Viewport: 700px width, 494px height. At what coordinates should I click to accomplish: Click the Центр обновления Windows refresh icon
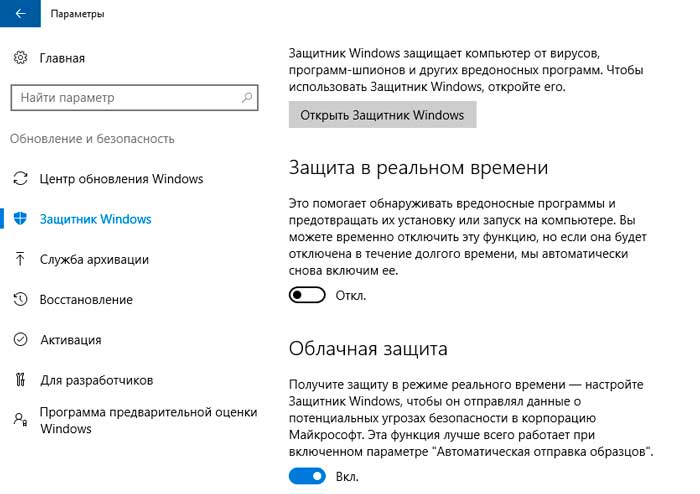pos(21,179)
